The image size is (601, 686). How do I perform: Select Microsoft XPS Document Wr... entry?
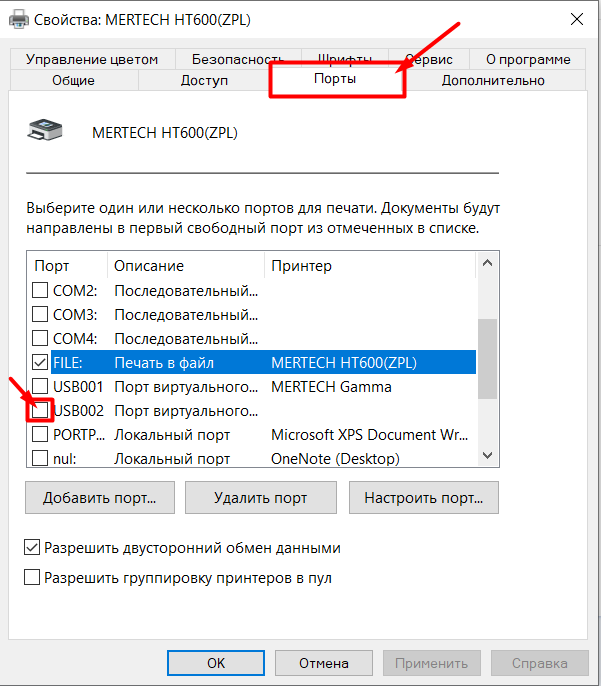pos(370,435)
